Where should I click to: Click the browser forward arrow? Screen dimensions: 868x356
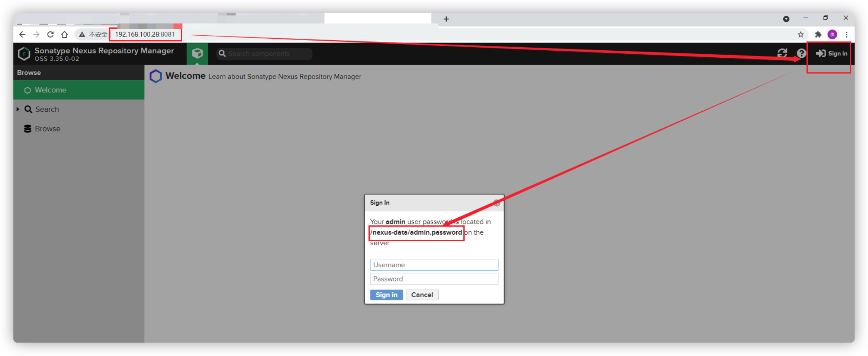pyautogui.click(x=36, y=35)
